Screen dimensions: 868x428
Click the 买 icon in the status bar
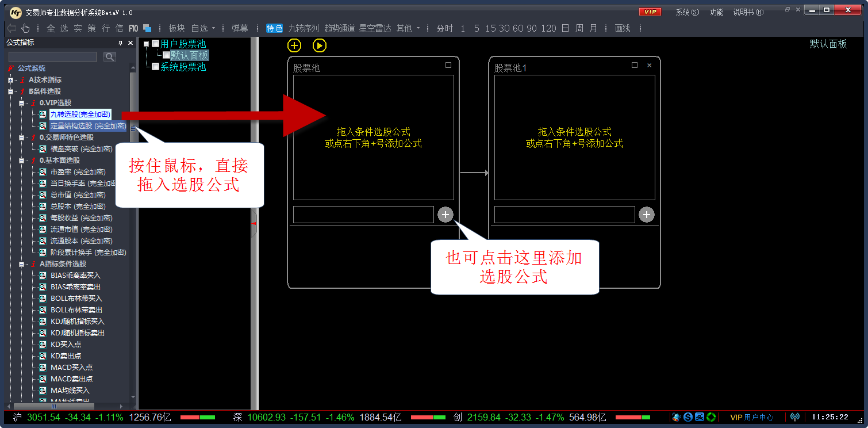point(700,417)
